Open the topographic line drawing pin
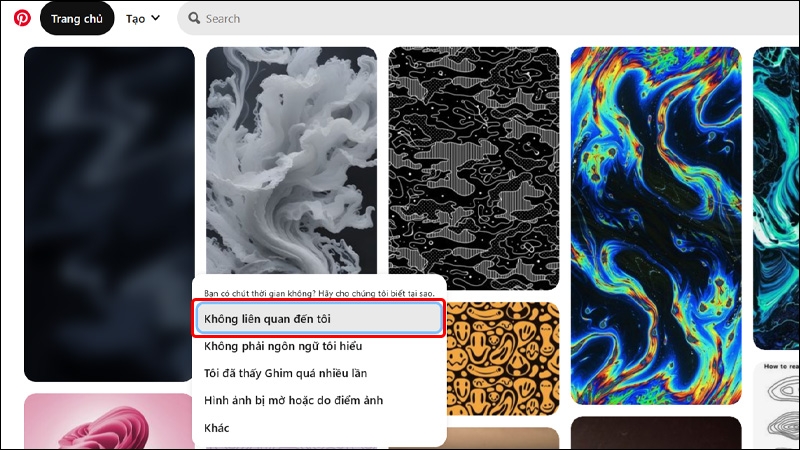 point(776,405)
